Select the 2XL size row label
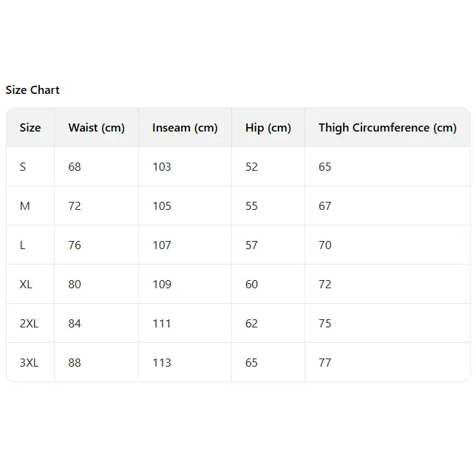 (x=29, y=324)
